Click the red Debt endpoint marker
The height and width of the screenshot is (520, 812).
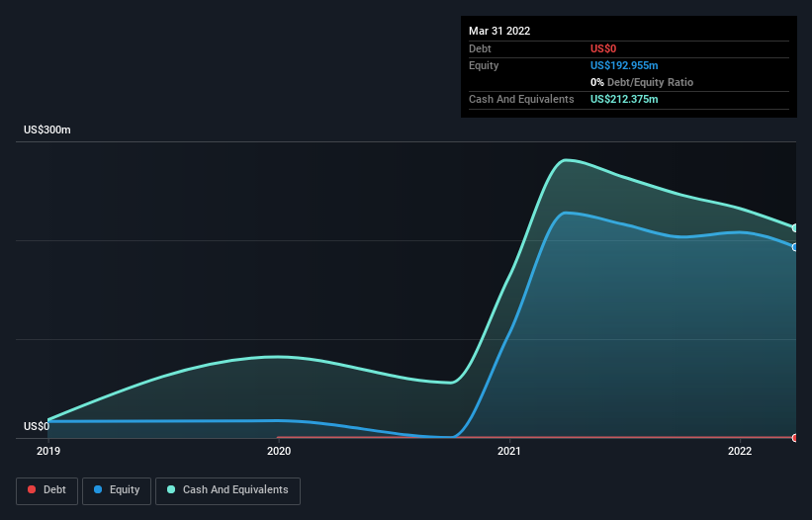pyautogui.click(x=795, y=438)
